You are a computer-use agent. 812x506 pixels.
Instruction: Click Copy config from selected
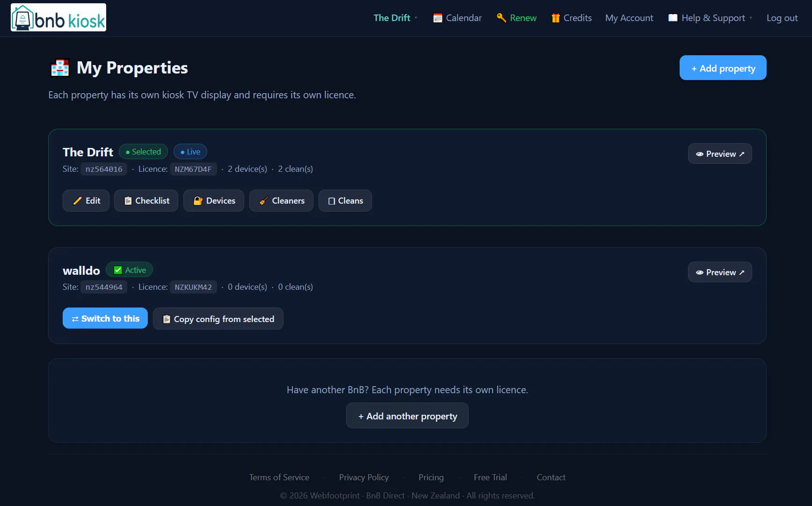pos(218,319)
